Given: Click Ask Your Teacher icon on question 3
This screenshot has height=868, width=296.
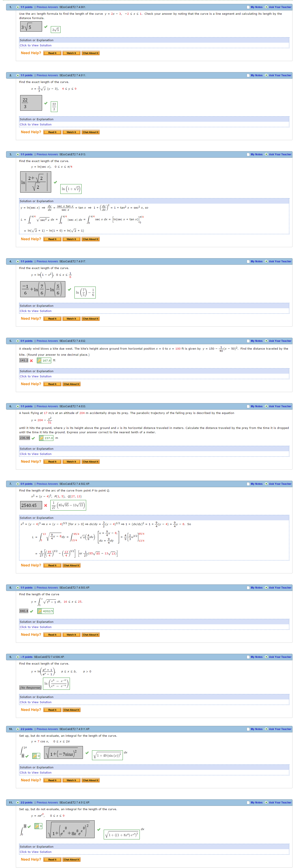Looking at the screenshot, I should point(266,154).
